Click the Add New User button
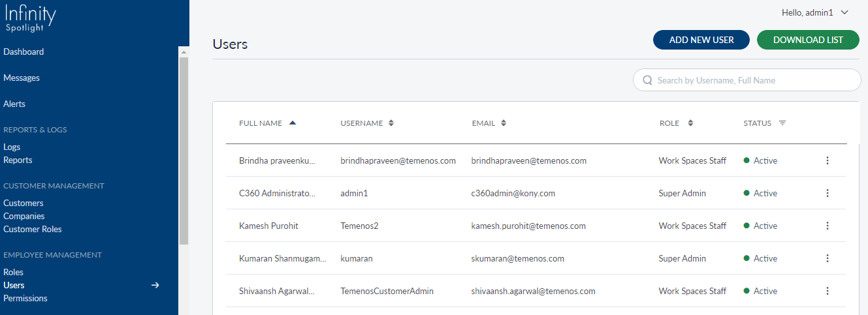 [701, 40]
